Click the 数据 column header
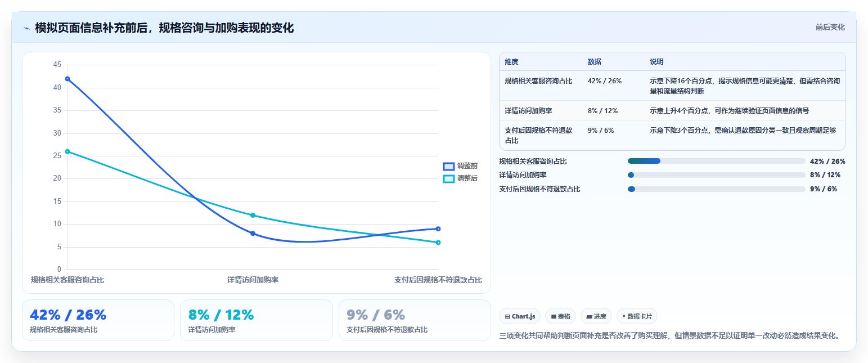The height and width of the screenshot is (363, 868). (x=595, y=62)
